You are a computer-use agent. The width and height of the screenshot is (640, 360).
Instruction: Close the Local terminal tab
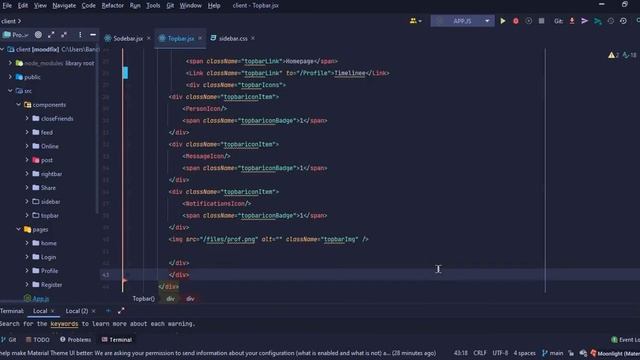(x=52, y=311)
